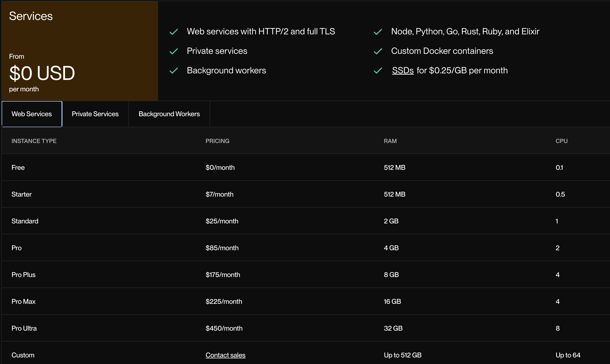Click the $0 USD price display
The image size is (610, 364).
(x=42, y=73)
